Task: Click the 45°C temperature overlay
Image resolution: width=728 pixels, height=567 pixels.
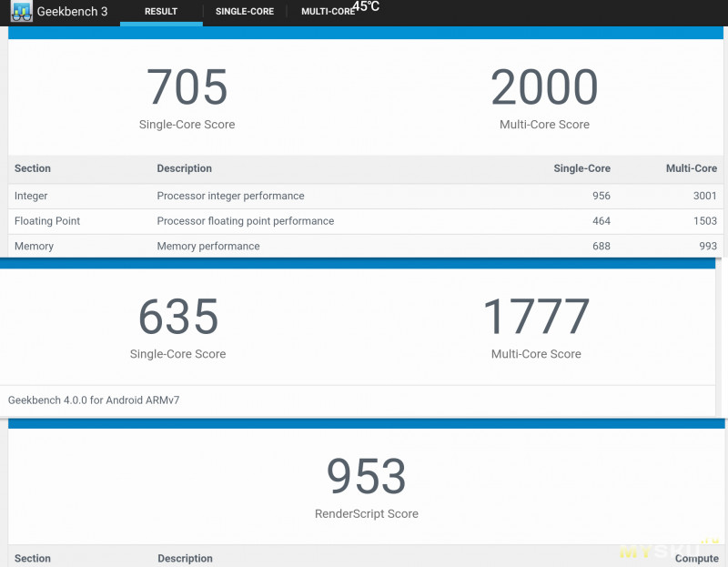Action: click(x=366, y=6)
